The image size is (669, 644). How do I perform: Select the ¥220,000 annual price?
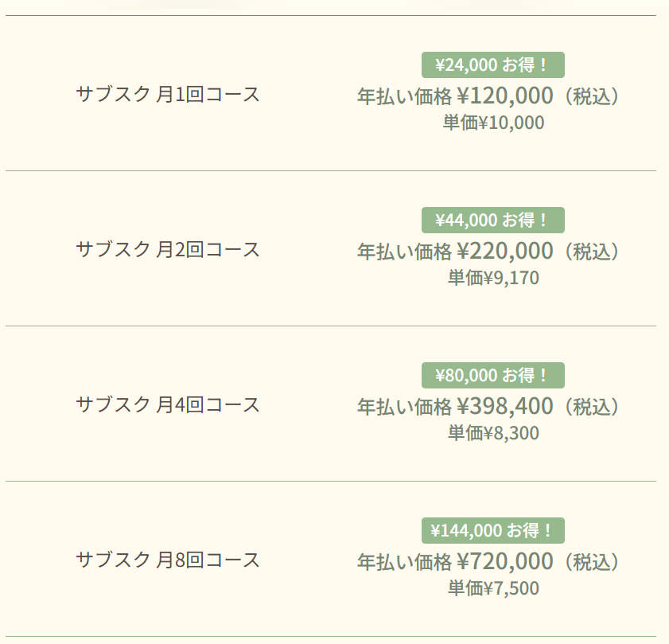tap(504, 252)
